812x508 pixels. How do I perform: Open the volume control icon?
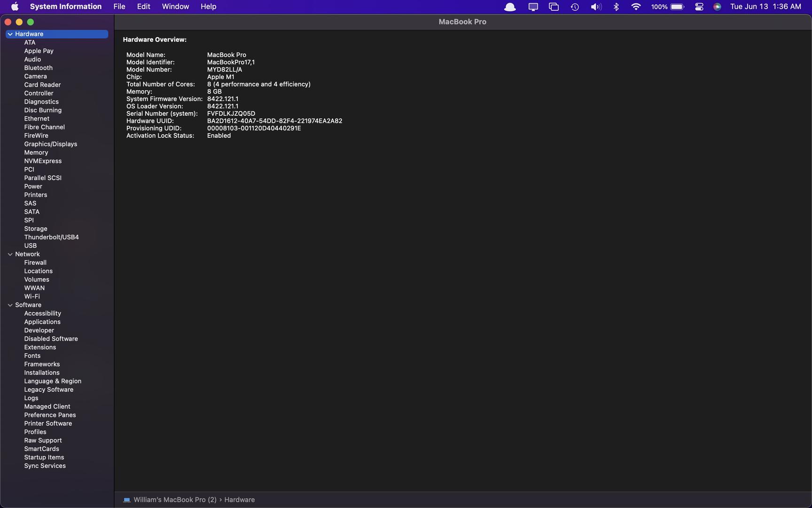[596, 7]
